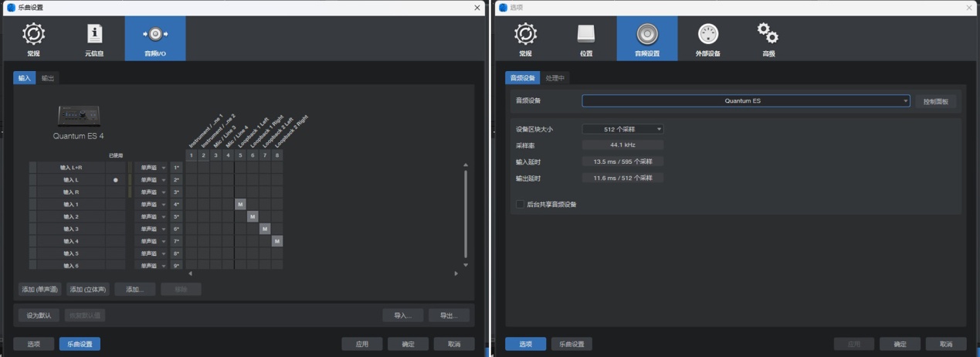Select the 音频设置 speaker icon
This screenshot has width=980, height=357.
(646, 34)
